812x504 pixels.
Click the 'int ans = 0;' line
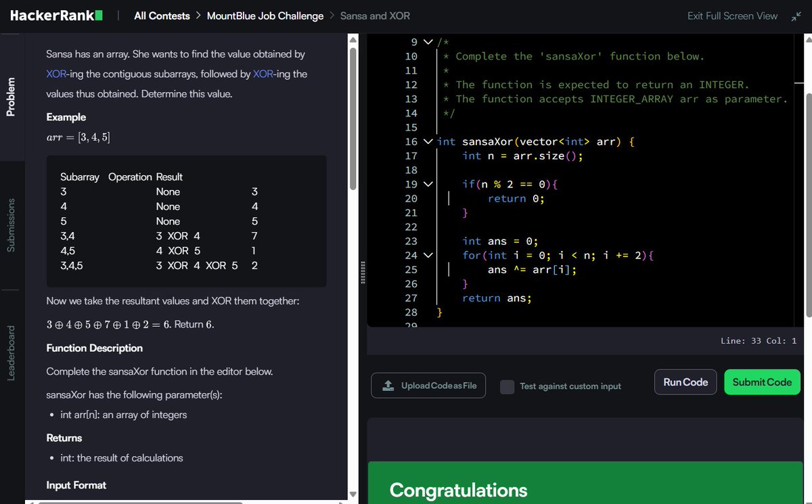pyautogui.click(x=500, y=241)
